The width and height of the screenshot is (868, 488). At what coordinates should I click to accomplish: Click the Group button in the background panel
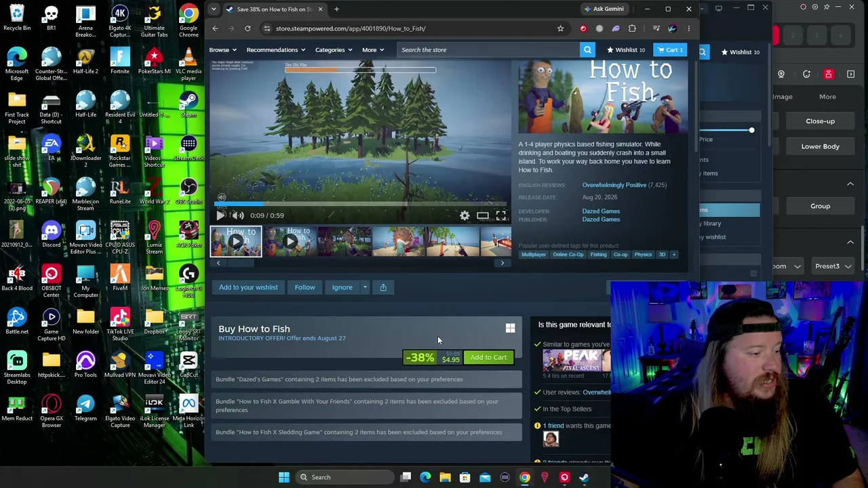[820, 206]
